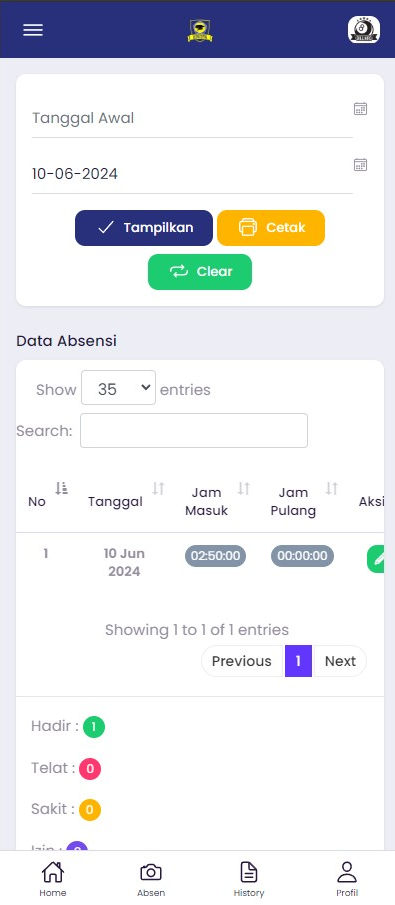Screen dimensions: 395x905
Task: Click the green edit pencil icon
Action: click(x=378, y=559)
